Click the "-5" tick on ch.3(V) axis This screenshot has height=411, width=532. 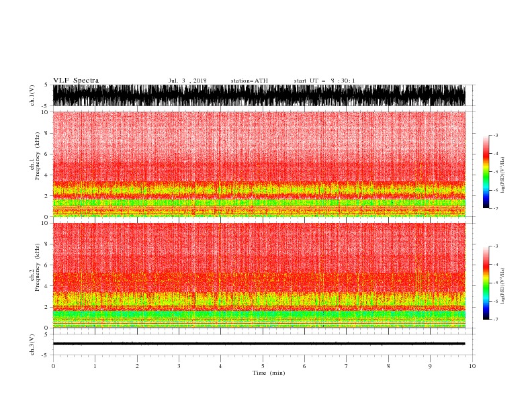(x=46, y=355)
